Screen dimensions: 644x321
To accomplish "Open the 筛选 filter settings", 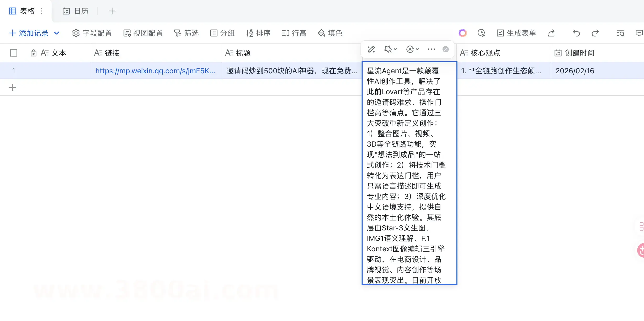I will pos(186,33).
